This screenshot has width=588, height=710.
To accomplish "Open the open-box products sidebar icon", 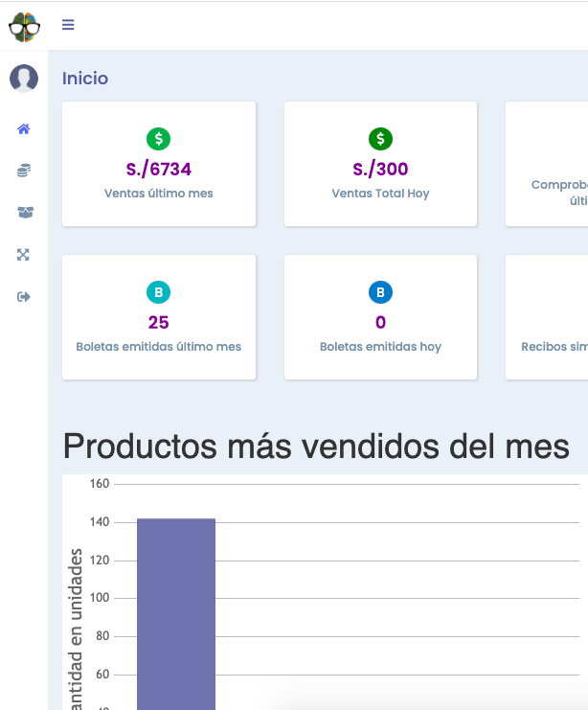I will click(x=24, y=213).
